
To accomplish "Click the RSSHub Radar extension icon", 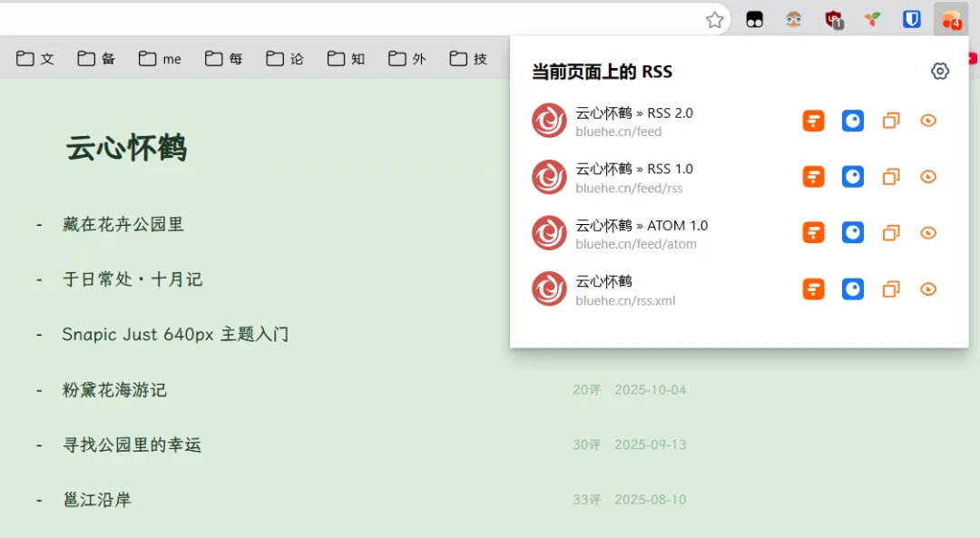I will pos(950,19).
